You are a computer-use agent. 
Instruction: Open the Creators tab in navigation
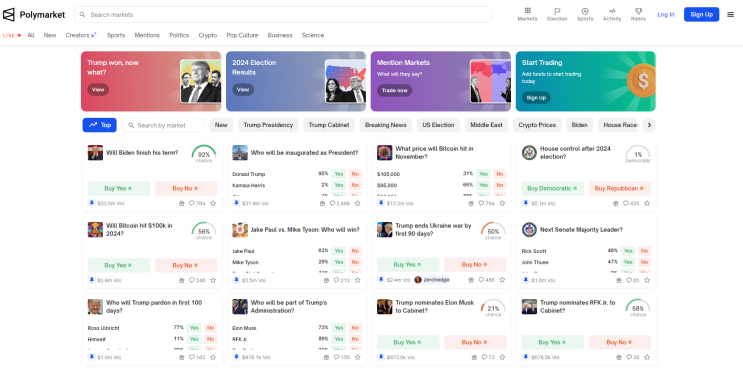[81, 35]
